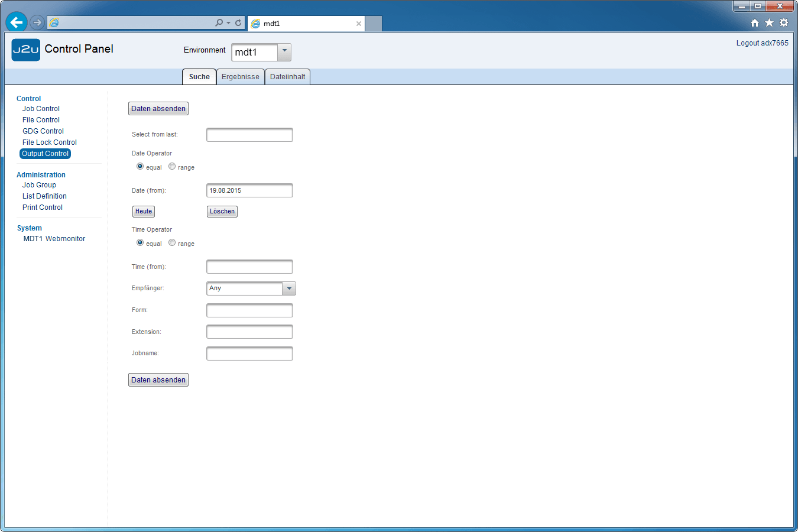
Task: Open the Environment dropdown
Action: (284, 51)
